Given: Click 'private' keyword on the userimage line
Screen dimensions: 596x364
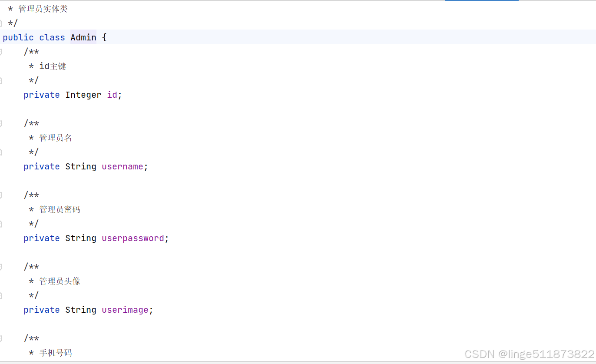Looking at the screenshot, I should click(42, 310).
